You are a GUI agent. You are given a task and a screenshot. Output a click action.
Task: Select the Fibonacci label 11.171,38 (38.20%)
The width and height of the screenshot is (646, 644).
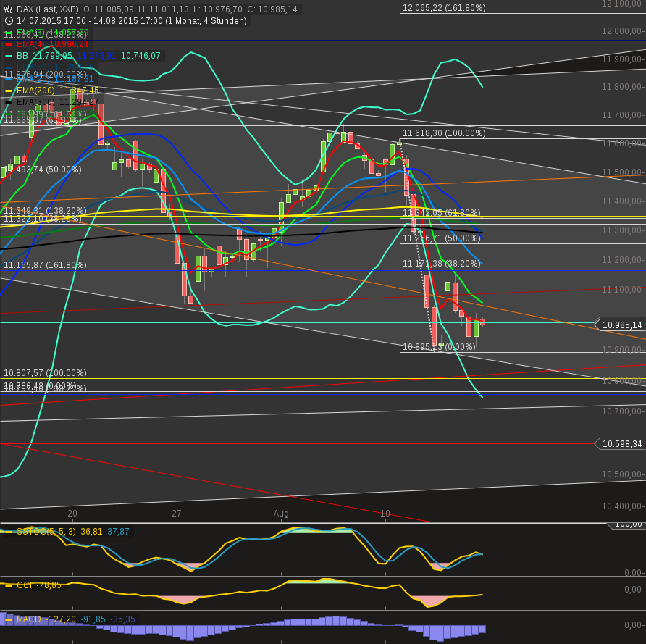(x=441, y=264)
